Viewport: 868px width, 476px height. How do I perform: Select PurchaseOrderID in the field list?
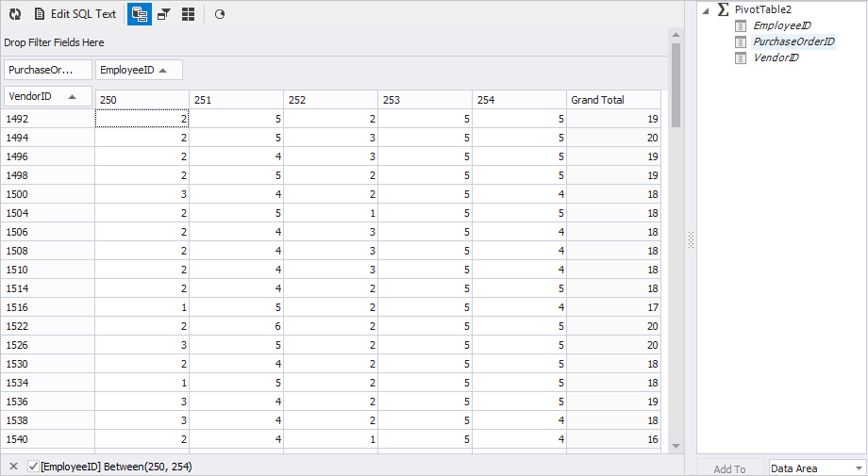(x=793, y=41)
